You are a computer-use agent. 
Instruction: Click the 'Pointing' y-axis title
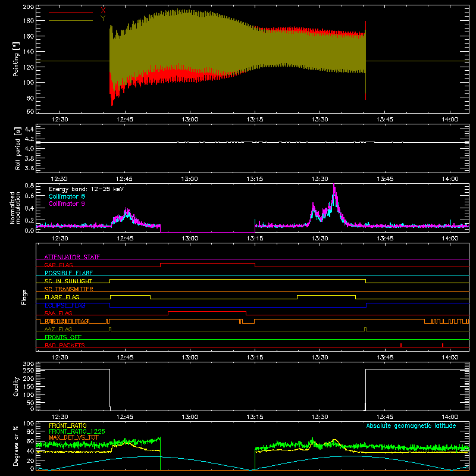pos(16,59)
